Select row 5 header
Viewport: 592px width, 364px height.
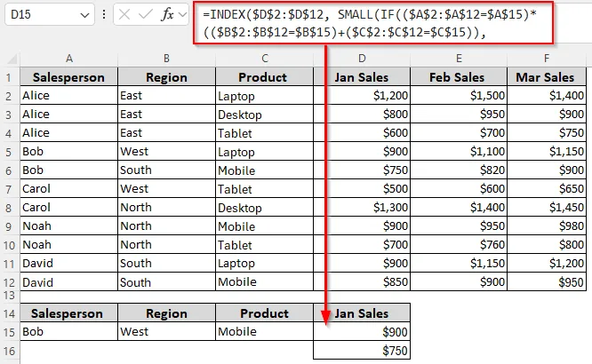tap(10, 152)
